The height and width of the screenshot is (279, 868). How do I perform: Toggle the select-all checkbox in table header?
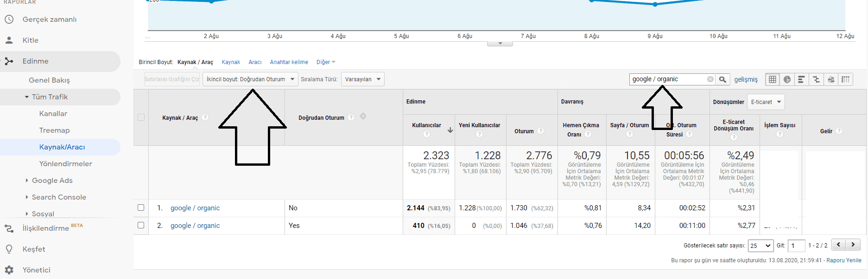tap(141, 117)
